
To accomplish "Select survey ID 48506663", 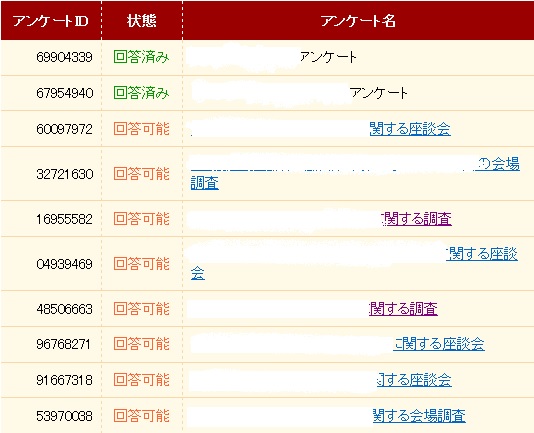I will coord(64,309).
